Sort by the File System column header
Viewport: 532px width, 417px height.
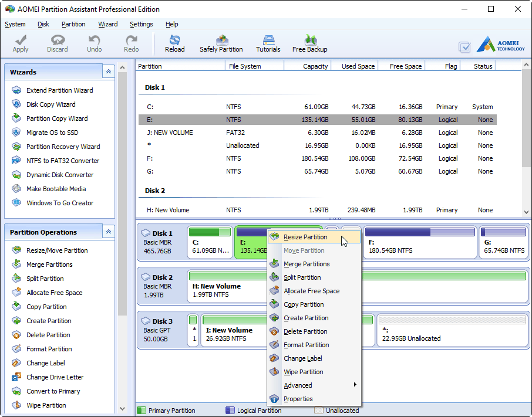[x=254, y=66]
